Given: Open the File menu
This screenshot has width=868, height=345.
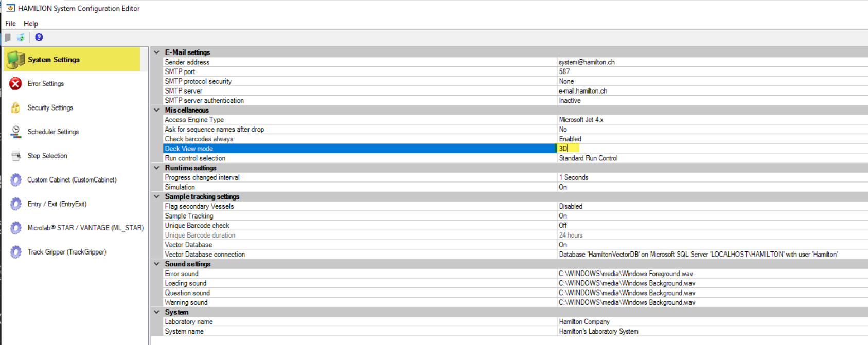Looking at the screenshot, I should [x=10, y=24].
